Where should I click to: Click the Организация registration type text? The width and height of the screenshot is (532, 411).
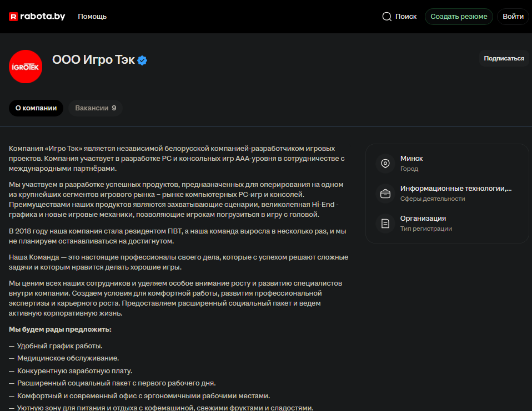[423, 218]
